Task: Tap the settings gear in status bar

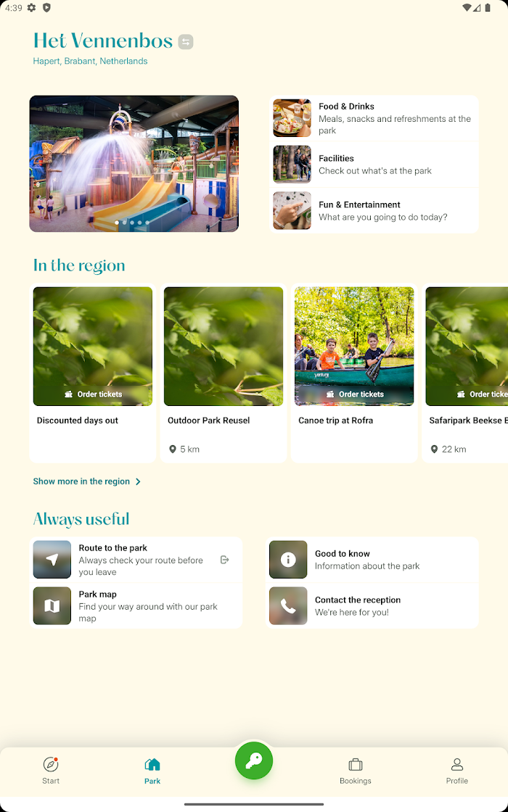Action: (x=32, y=7)
